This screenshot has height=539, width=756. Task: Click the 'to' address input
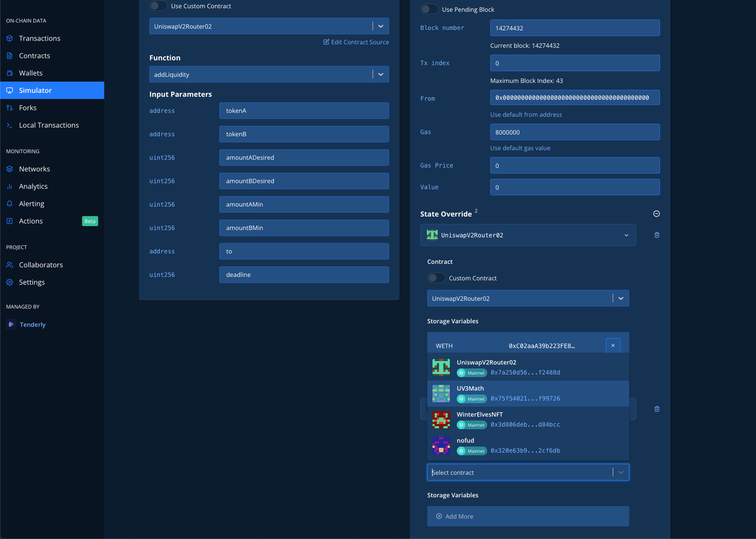[x=304, y=251]
